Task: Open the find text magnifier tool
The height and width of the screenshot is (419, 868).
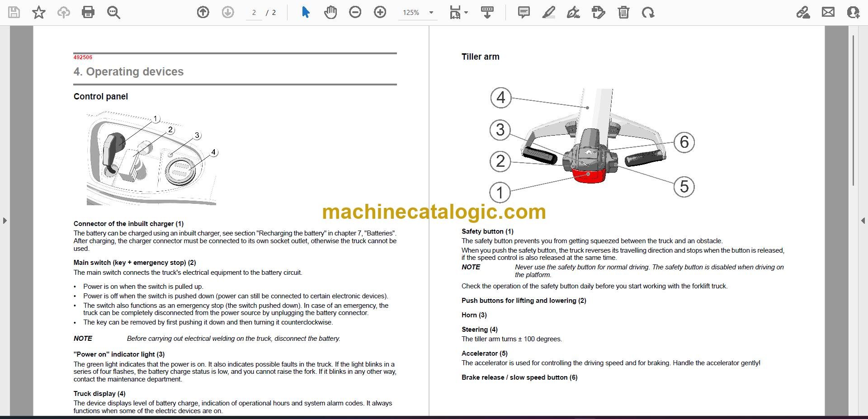Action: coord(113,12)
